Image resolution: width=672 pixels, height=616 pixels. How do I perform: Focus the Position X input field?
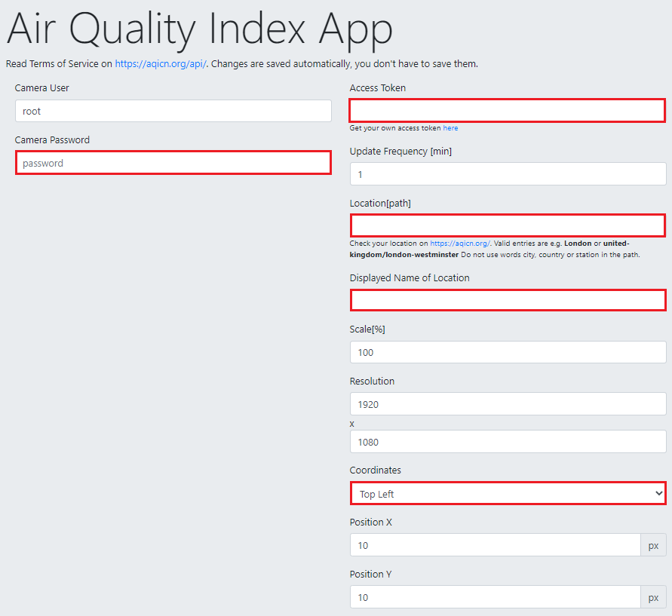495,545
